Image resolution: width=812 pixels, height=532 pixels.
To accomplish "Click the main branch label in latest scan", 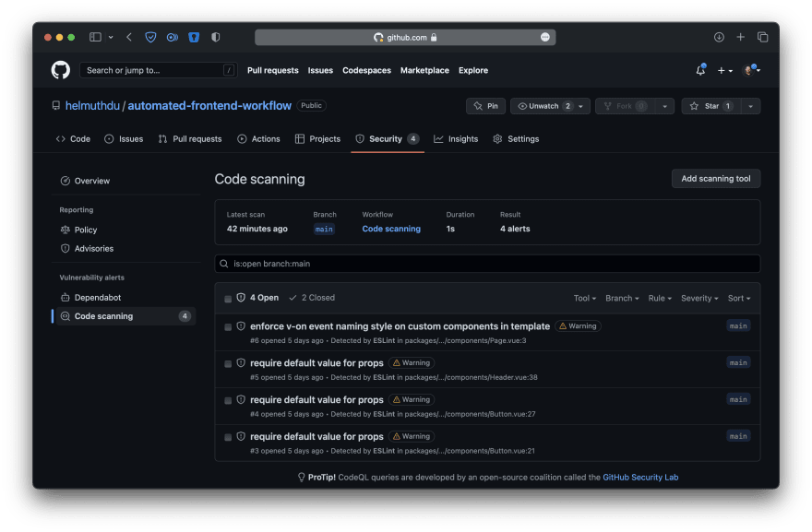I will pos(324,229).
